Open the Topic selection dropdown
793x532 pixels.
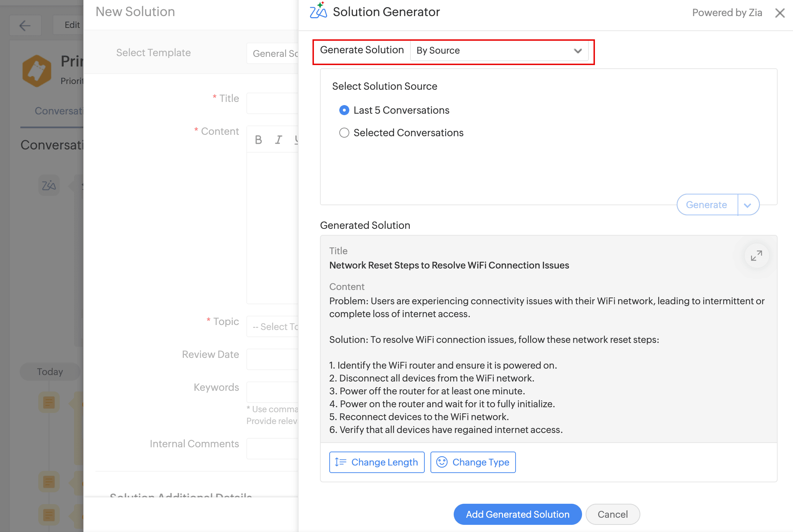pyautogui.click(x=279, y=326)
